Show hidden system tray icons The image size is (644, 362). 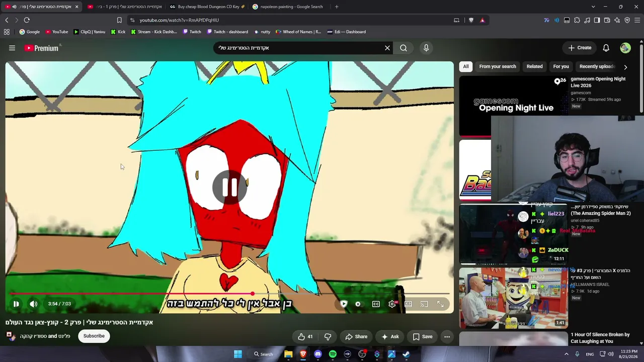coord(566,354)
